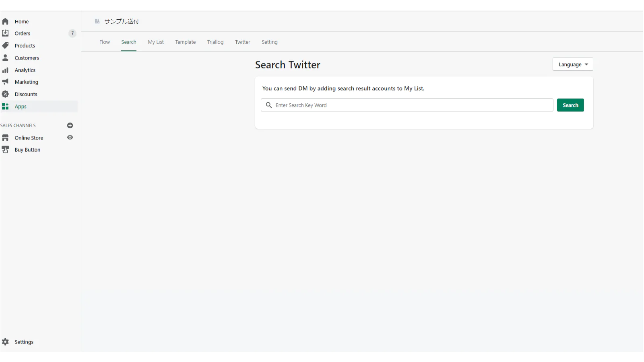
Task: Click the Discounts badge icon
Action: (5, 94)
